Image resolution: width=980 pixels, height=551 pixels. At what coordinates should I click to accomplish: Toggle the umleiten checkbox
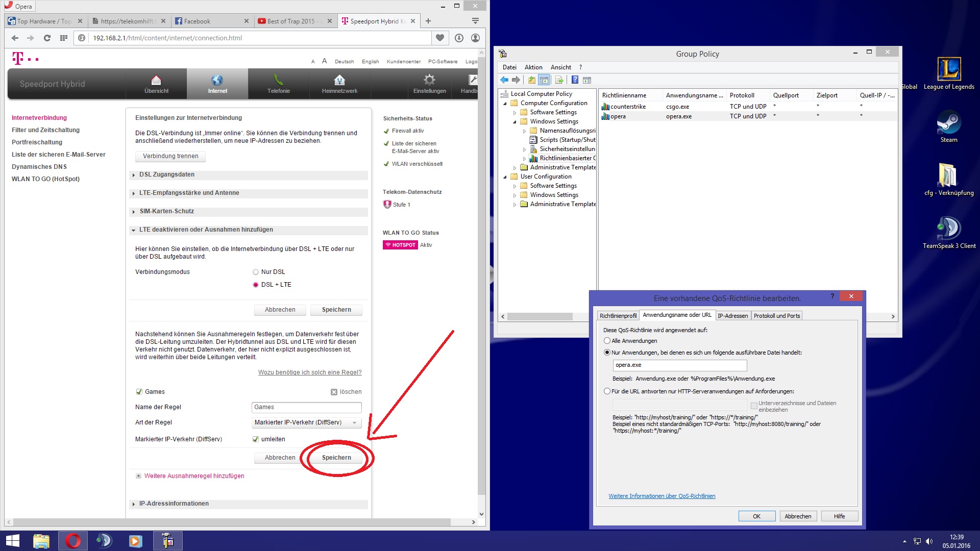(x=256, y=439)
